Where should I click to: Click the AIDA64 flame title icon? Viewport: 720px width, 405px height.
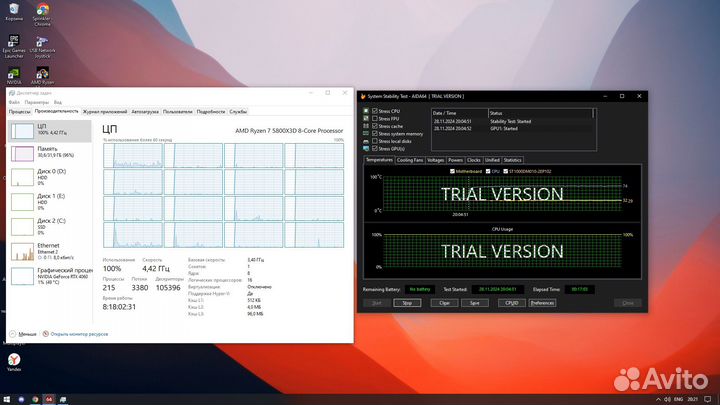pyautogui.click(x=363, y=96)
